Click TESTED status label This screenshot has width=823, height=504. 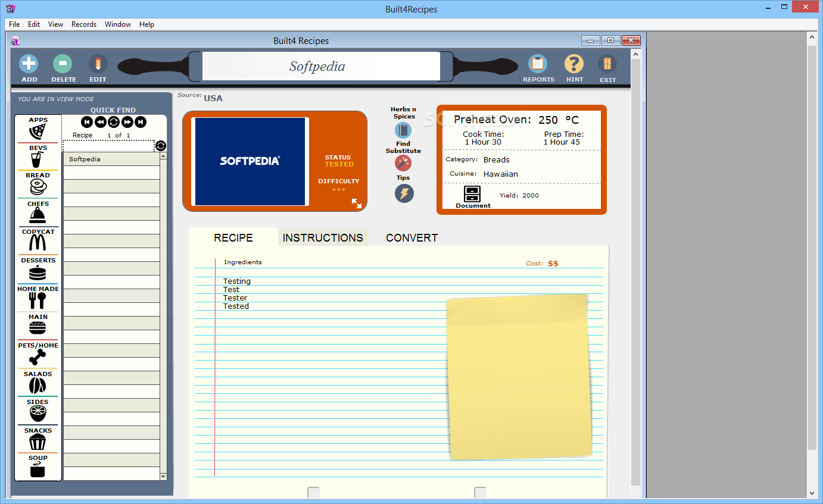pyautogui.click(x=339, y=164)
